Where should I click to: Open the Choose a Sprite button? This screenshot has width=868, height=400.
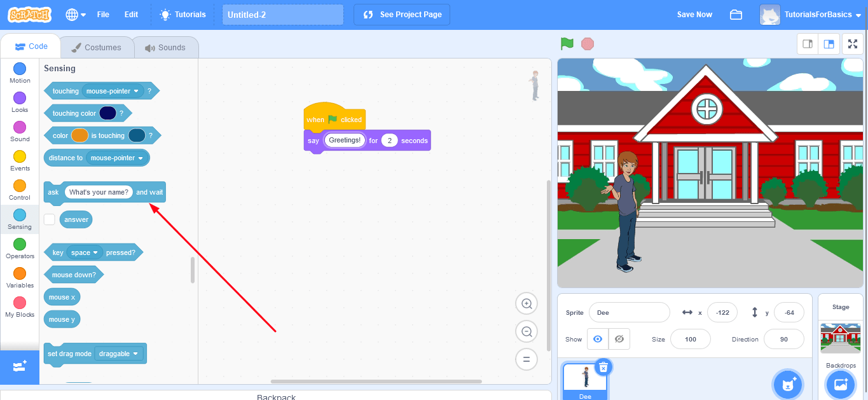pos(788,385)
